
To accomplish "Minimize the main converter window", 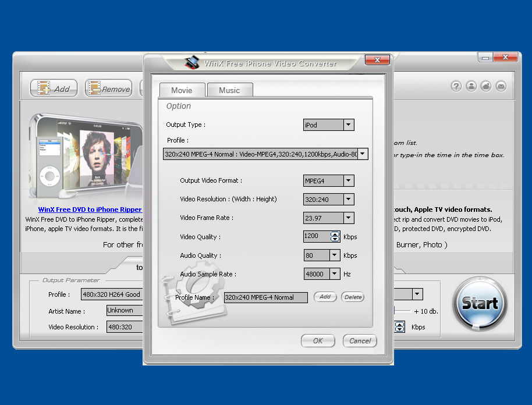I will pyautogui.click(x=485, y=58).
